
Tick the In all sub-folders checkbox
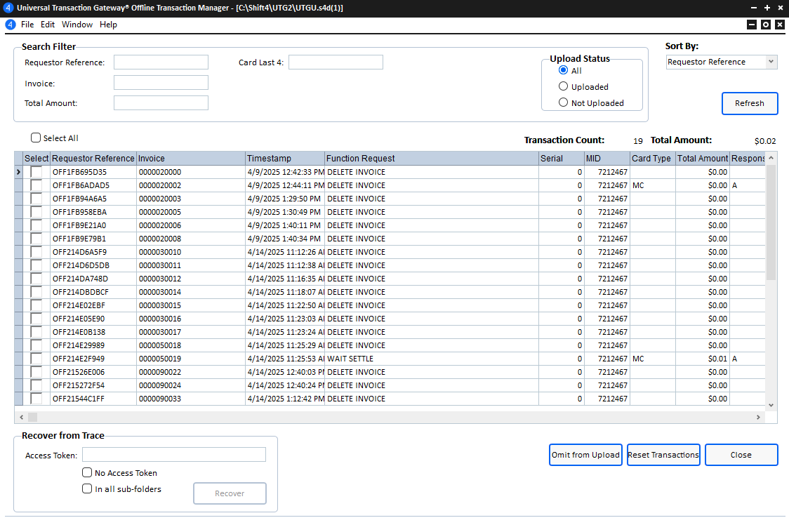(x=88, y=488)
